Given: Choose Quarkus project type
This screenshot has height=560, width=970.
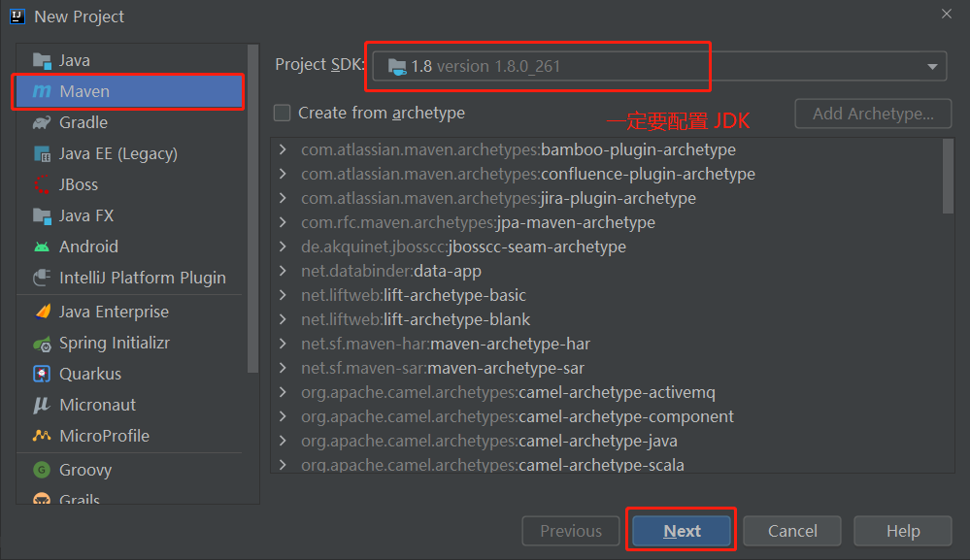Looking at the screenshot, I should point(129,374).
